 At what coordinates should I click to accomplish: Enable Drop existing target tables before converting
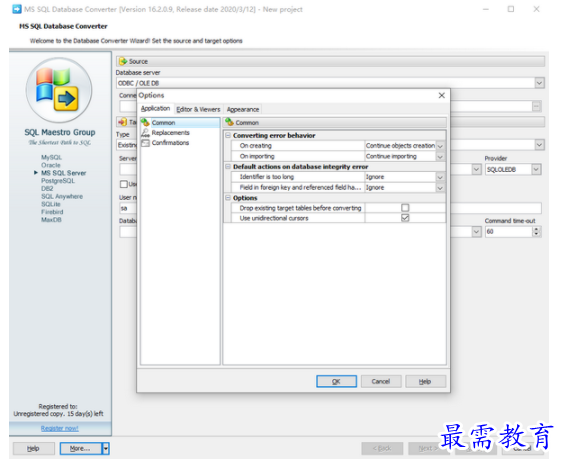[x=405, y=208]
